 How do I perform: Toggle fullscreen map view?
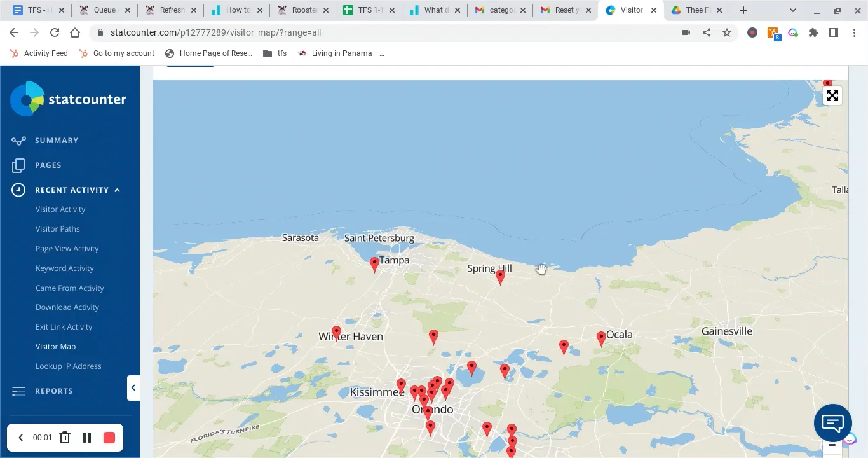[x=832, y=95]
